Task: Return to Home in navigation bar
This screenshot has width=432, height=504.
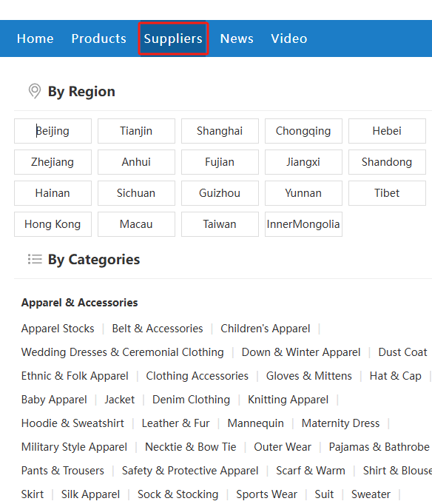Action: 35,38
